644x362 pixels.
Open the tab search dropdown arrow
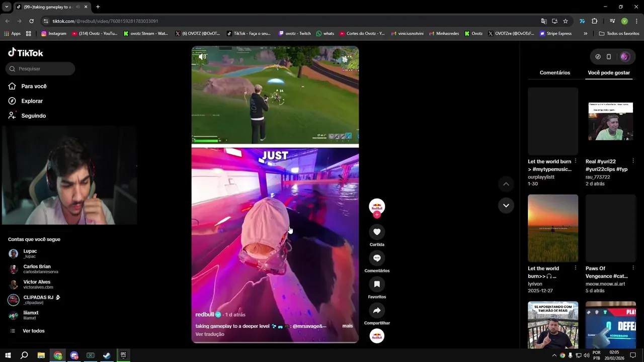(x=7, y=7)
